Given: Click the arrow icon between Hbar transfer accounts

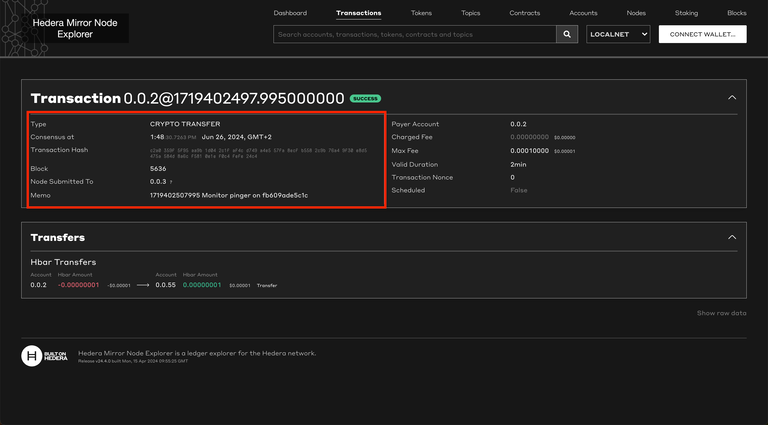Looking at the screenshot, I should [x=143, y=285].
